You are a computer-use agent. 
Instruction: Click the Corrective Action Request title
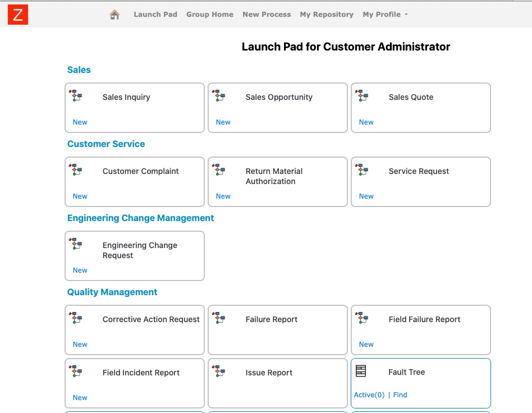tap(151, 319)
